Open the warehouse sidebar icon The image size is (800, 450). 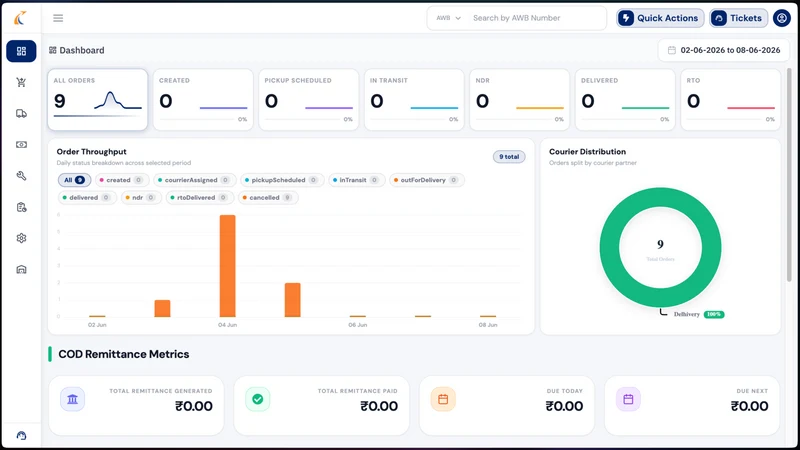[21, 269]
